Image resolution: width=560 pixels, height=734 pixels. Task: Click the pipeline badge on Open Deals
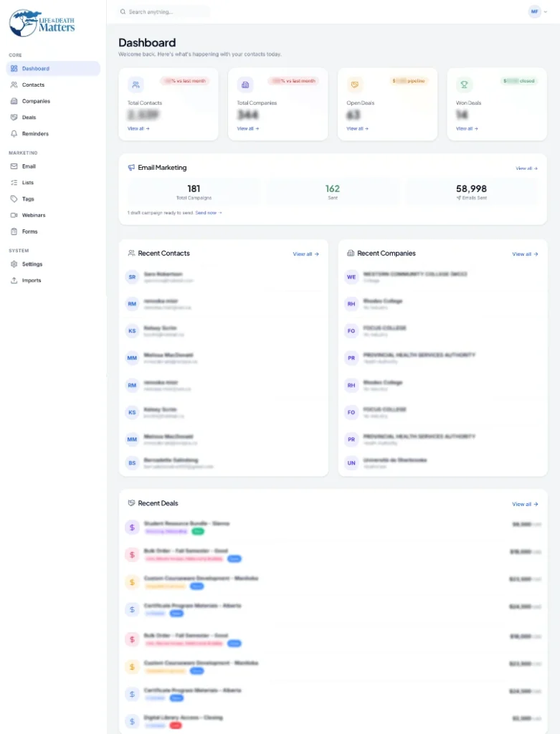click(409, 81)
